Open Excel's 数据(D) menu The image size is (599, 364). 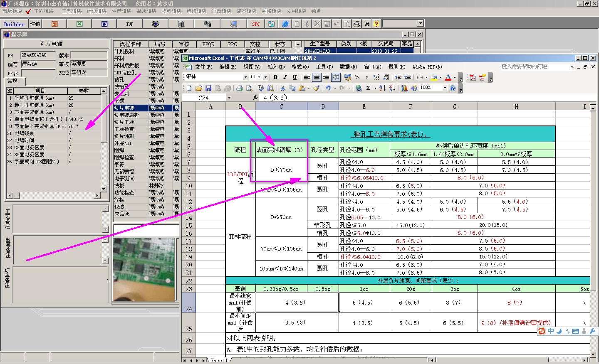pos(348,67)
